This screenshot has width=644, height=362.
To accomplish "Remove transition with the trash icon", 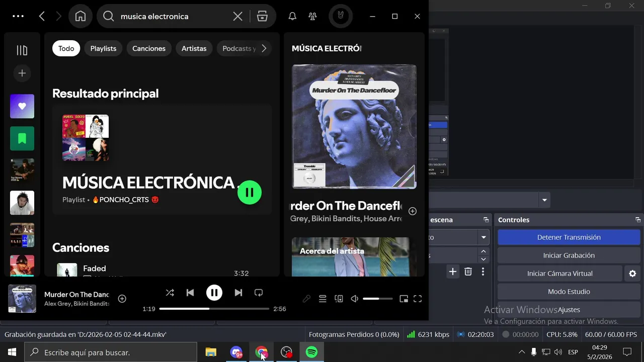I will [x=468, y=271].
